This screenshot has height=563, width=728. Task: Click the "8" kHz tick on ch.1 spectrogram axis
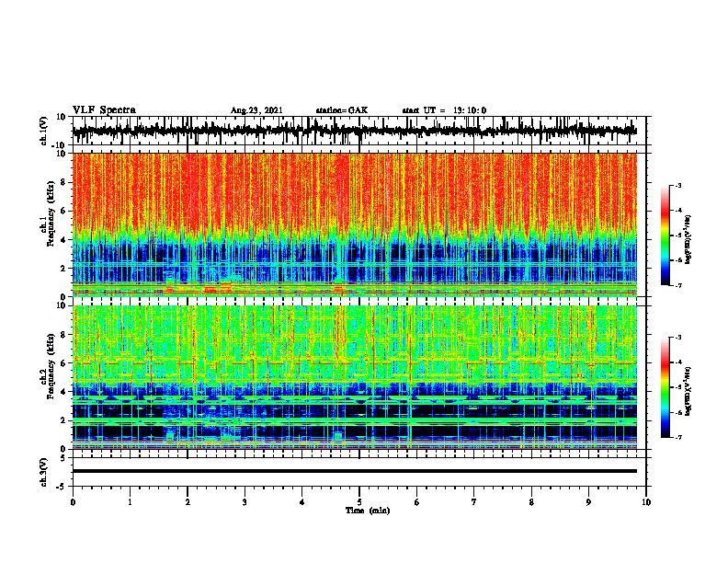coord(63,182)
